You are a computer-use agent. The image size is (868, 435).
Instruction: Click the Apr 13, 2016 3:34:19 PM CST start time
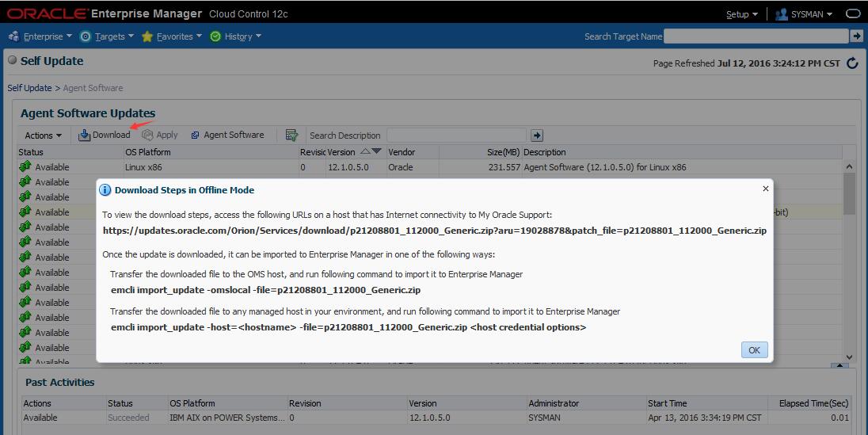[x=705, y=418]
